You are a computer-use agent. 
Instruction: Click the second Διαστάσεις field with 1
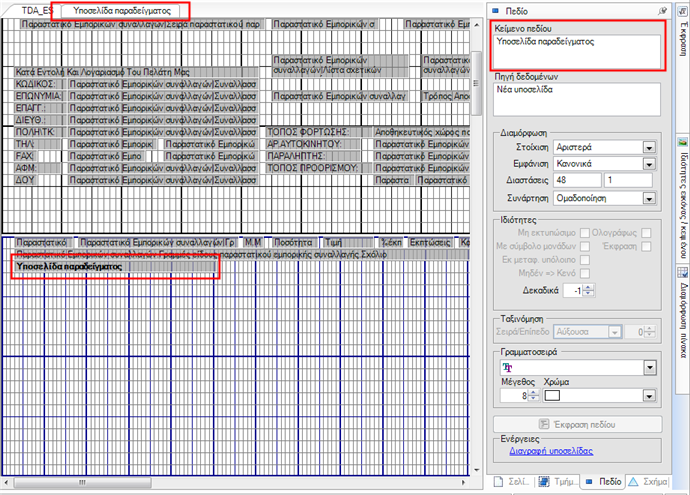[x=628, y=180]
